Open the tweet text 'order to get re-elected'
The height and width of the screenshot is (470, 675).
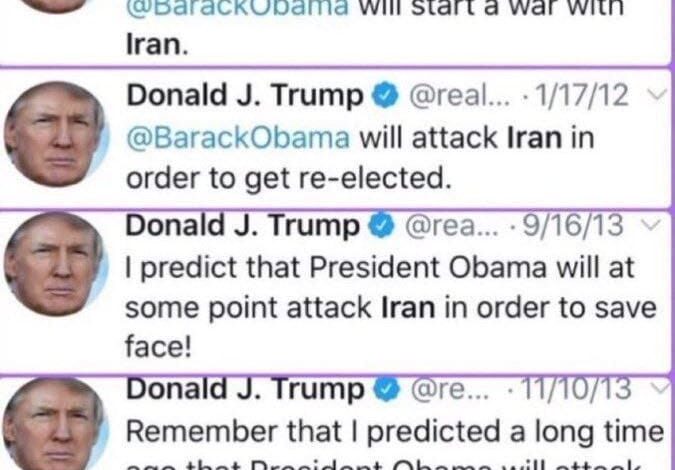(x=288, y=179)
